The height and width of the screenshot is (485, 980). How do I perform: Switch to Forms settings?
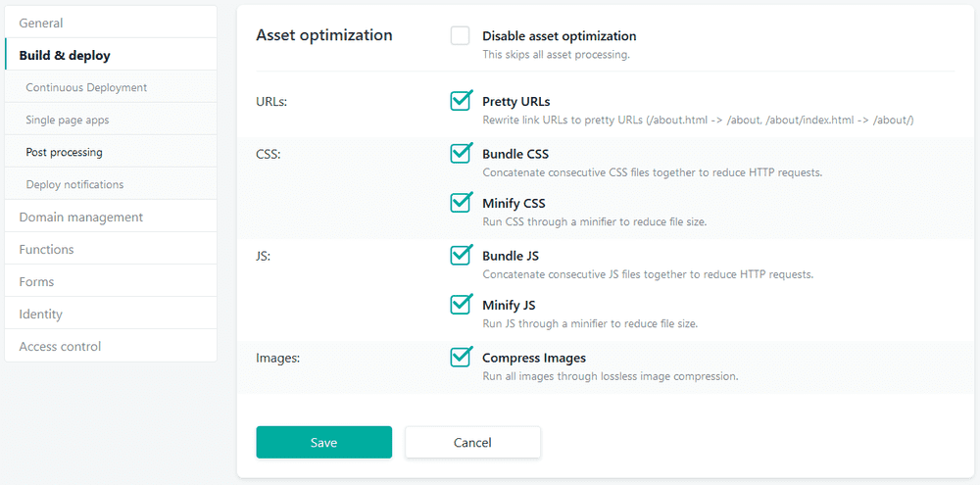click(36, 281)
